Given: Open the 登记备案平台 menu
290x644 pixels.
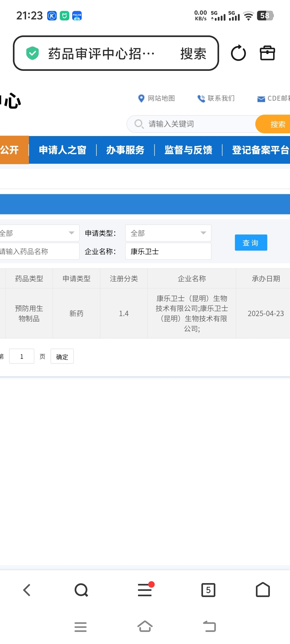Looking at the screenshot, I should coord(261,150).
